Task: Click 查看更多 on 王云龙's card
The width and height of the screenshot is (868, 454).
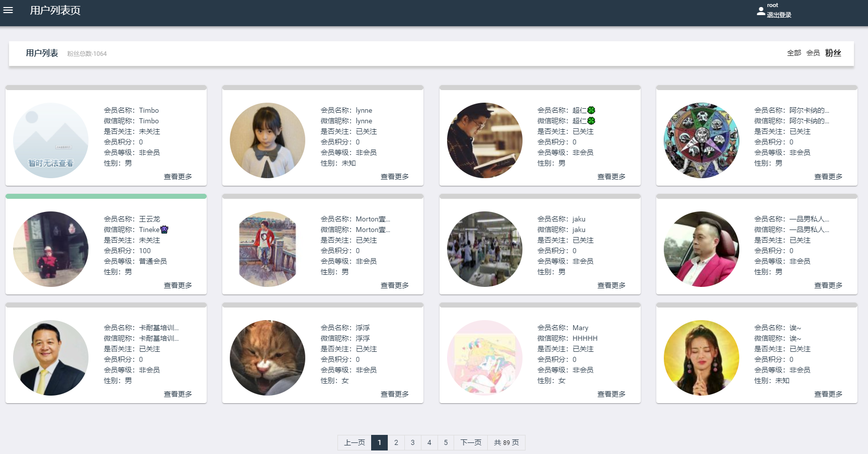Action: coord(178,285)
